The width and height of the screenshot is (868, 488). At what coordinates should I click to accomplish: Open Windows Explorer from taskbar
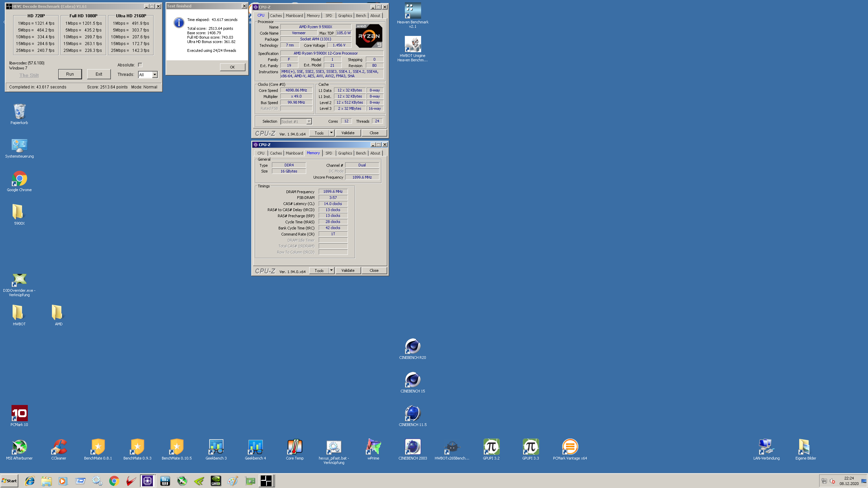click(46, 481)
